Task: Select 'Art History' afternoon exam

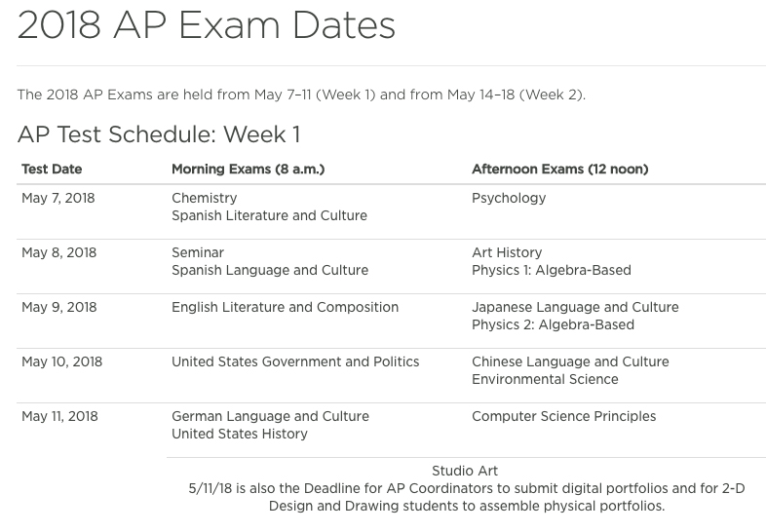Action: tap(507, 252)
